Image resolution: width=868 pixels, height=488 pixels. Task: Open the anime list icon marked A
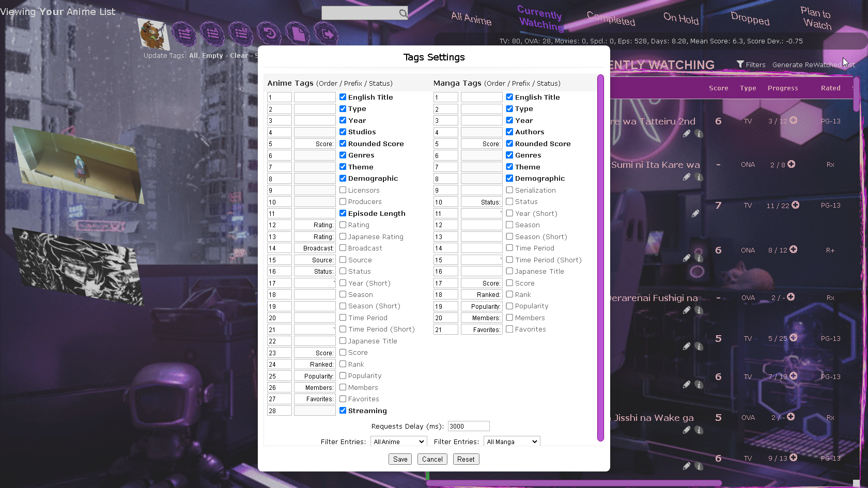tap(212, 34)
